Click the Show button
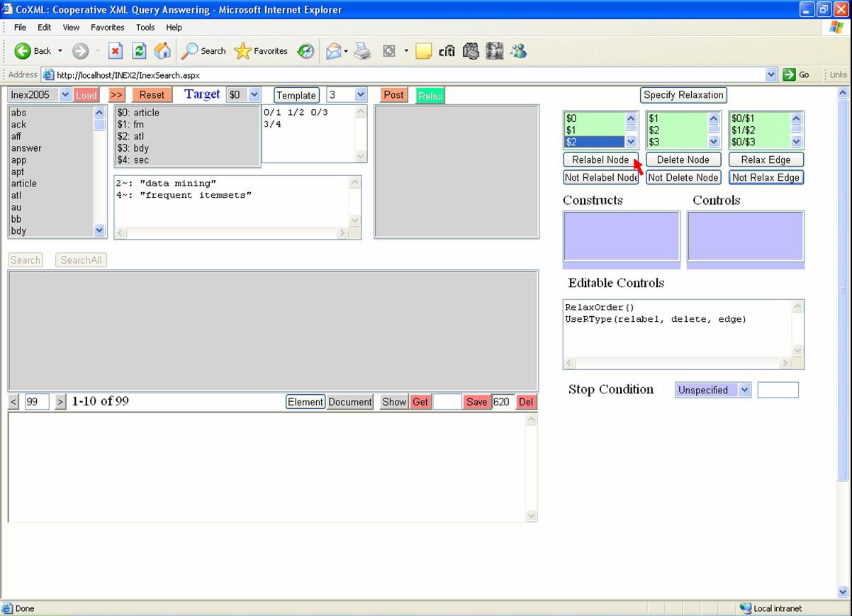The width and height of the screenshot is (852, 616). pyautogui.click(x=394, y=402)
